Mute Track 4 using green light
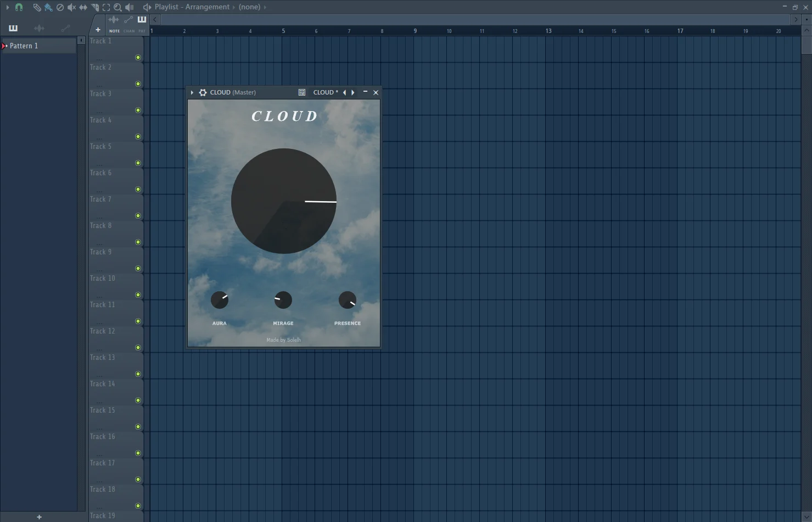This screenshot has height=522, width=812. [x=138, y=137]
